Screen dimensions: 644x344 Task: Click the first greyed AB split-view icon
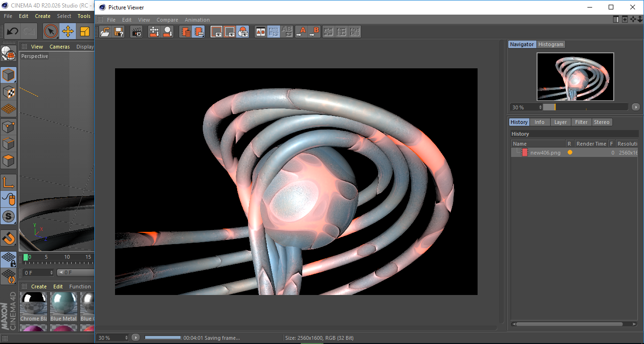pyautogui.click(x=329, y=32)
